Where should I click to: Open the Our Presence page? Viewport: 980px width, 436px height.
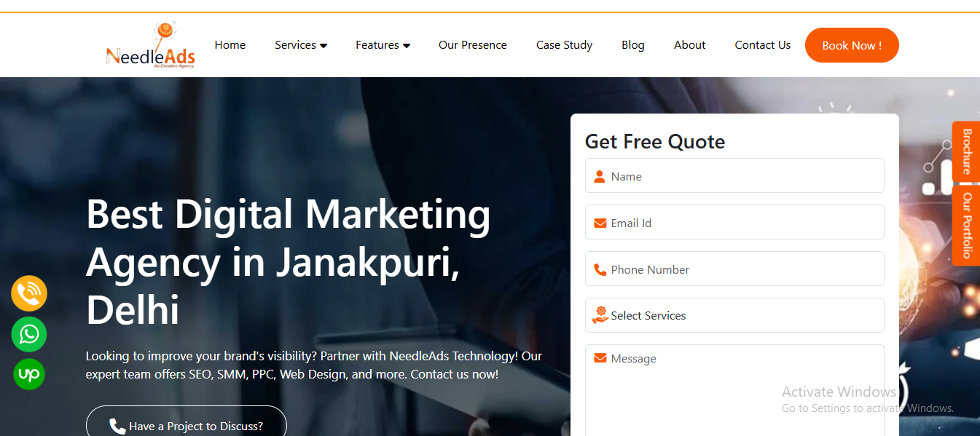coord(473,45)
